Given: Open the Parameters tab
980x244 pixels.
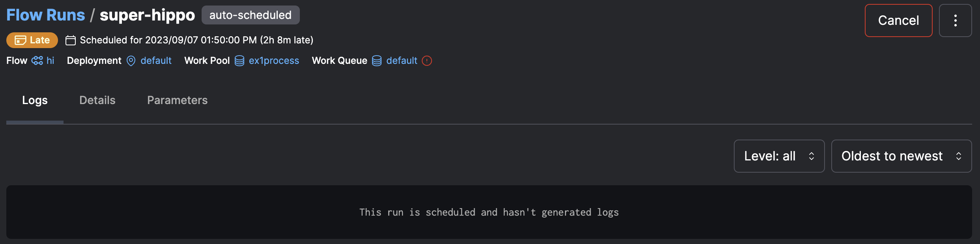Looking at the screenshot, I should pos(177,100).
